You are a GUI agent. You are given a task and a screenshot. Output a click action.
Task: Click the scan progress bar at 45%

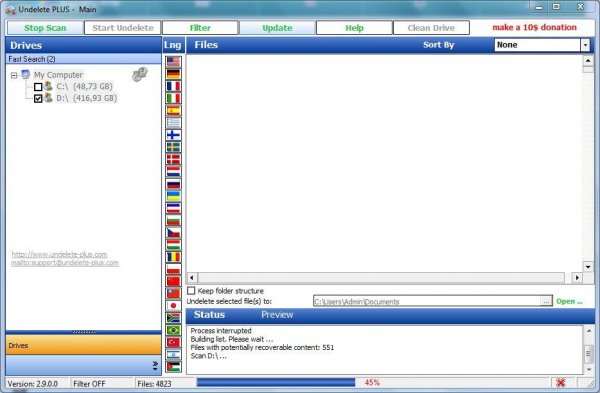(373, 383)
